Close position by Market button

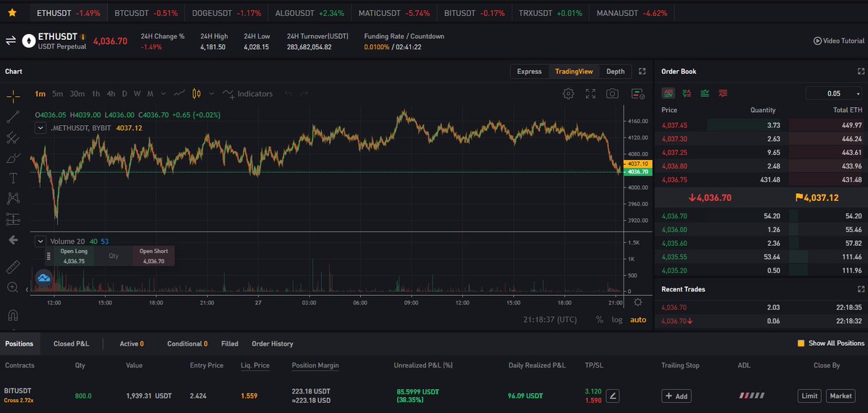tap(841, 396)
